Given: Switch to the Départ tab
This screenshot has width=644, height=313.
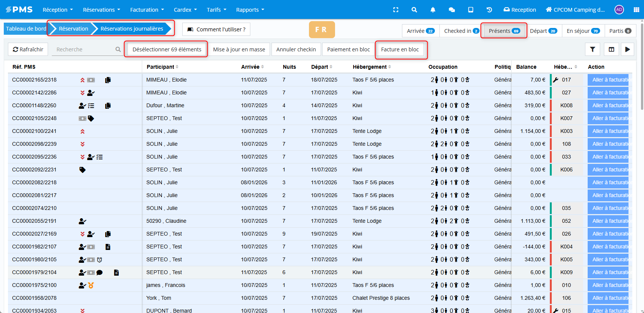Looking at the screenshot, I should pyautogui.click(x=543, y=31).
